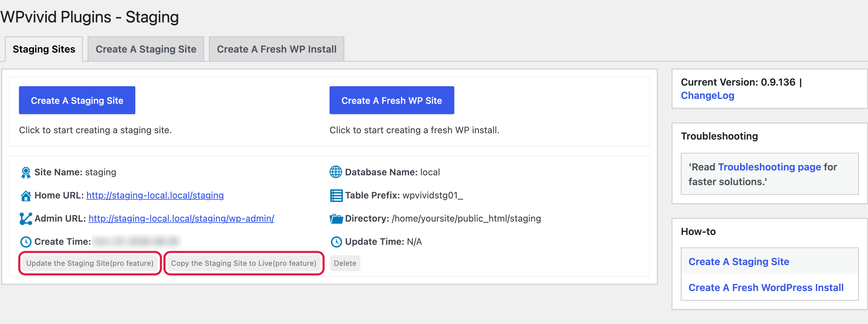
Task: Click the Update Time value 'N/A'
Action: click(414, 242)
